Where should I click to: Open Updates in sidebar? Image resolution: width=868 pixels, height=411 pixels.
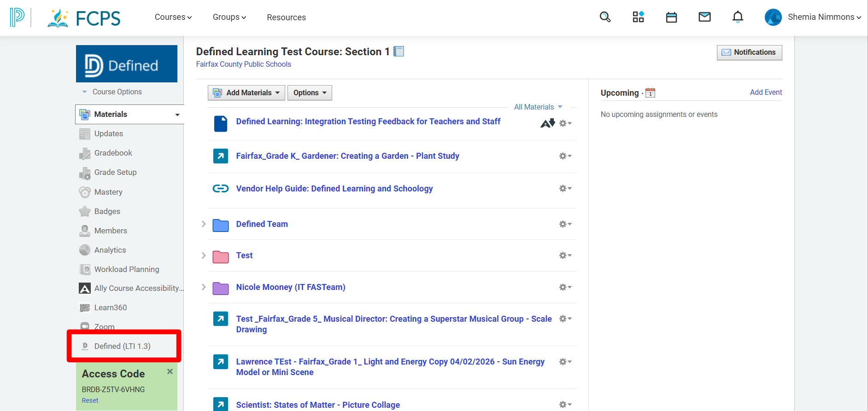[x=108, y=133]
